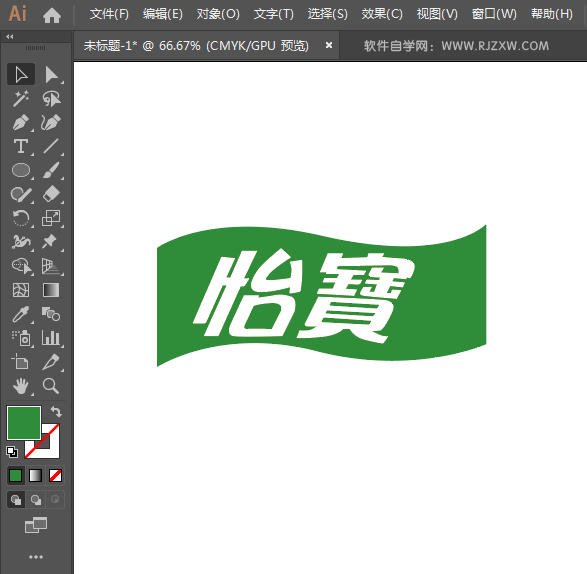
Task: Click the green Fill color box
Action: tap(24, 423)
